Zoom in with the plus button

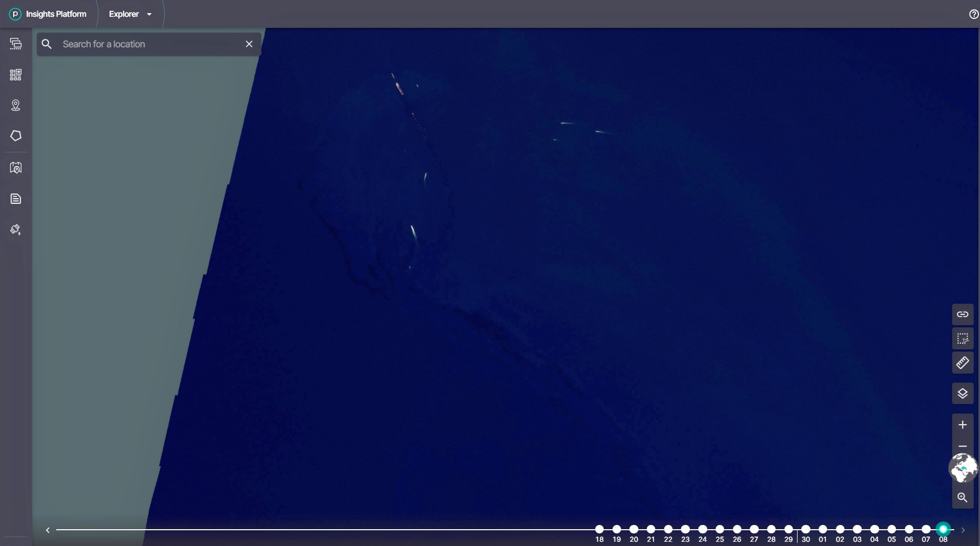pos(963,425)
